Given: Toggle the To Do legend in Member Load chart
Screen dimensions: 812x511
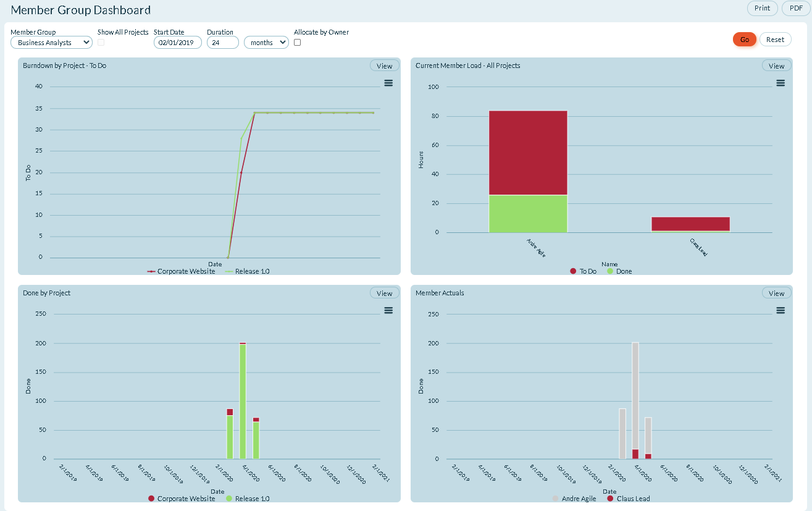Looking at the screenshot, I should click(583, 271).
